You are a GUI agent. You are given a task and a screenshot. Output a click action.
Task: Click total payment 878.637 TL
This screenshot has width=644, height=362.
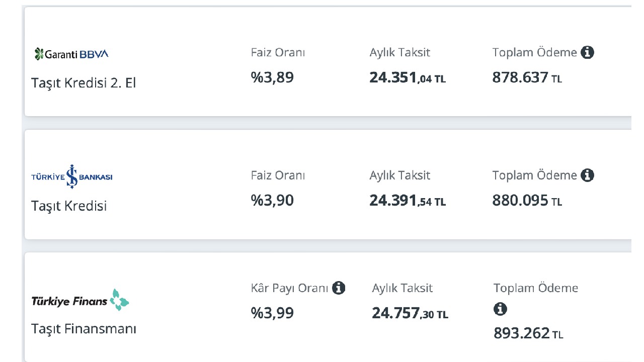[527, 77]
